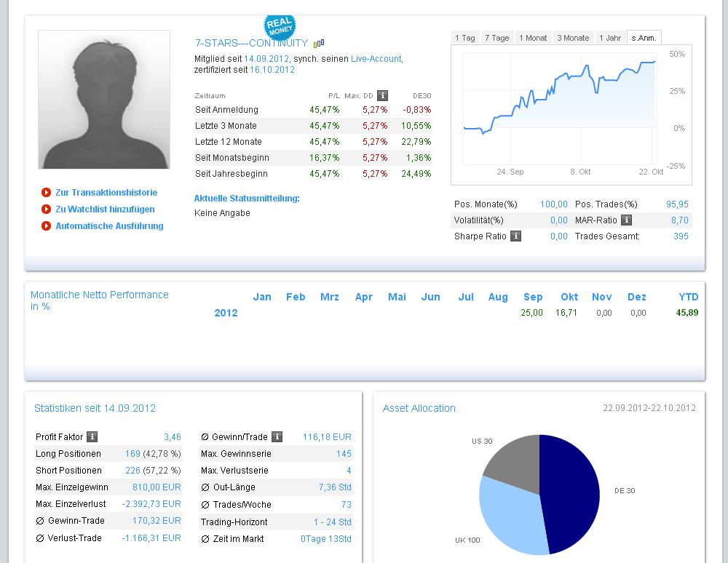
Task: Click the info icon beside Sharpe Ratio
Action: click(515, 236)
